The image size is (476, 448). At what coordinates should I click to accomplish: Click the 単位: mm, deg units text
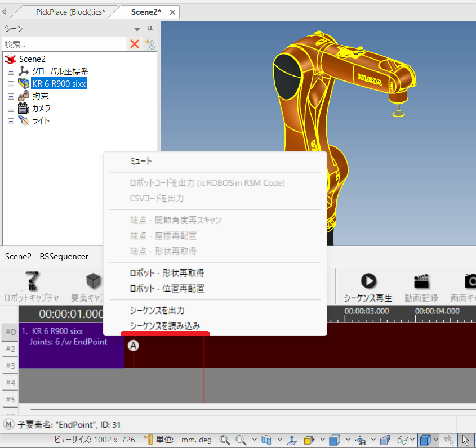coord(184,440)
